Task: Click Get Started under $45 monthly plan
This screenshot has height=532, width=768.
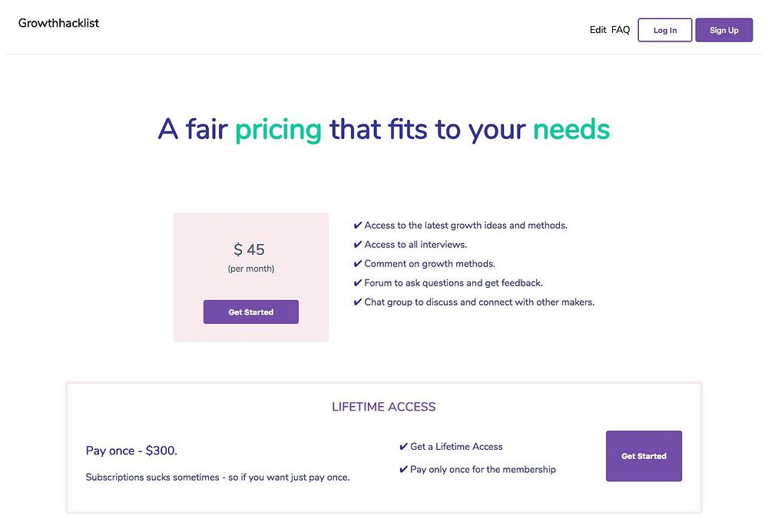Action: tap(250, 312)
